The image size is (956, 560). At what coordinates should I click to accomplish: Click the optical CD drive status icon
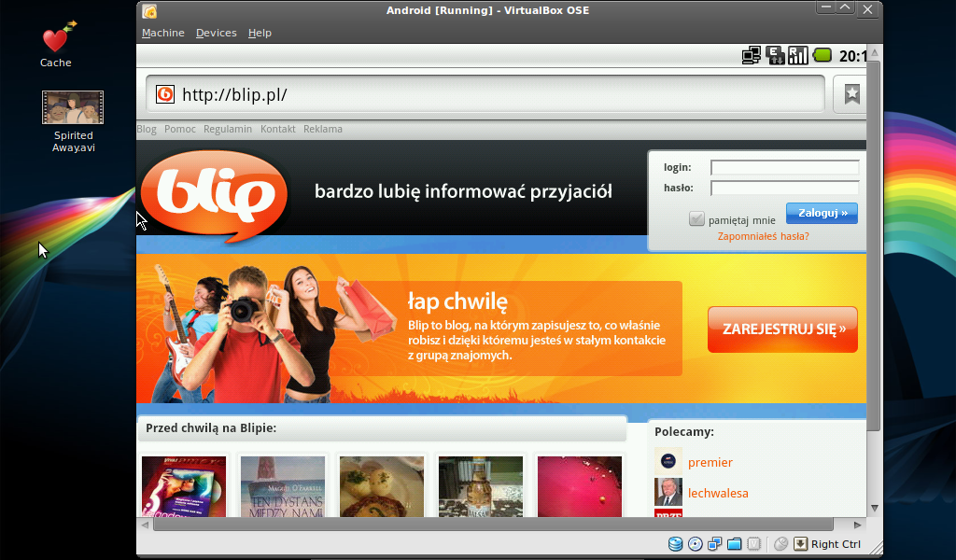tap(695, 544)
